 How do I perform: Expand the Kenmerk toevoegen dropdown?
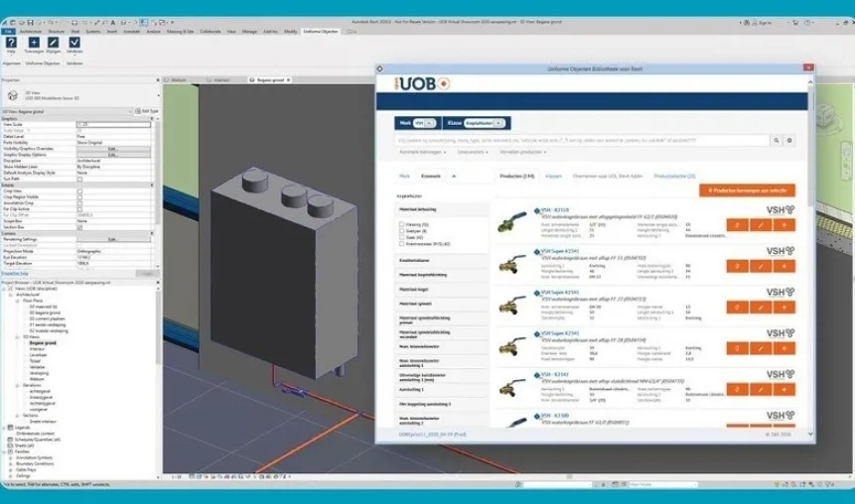tap(423, 152)
